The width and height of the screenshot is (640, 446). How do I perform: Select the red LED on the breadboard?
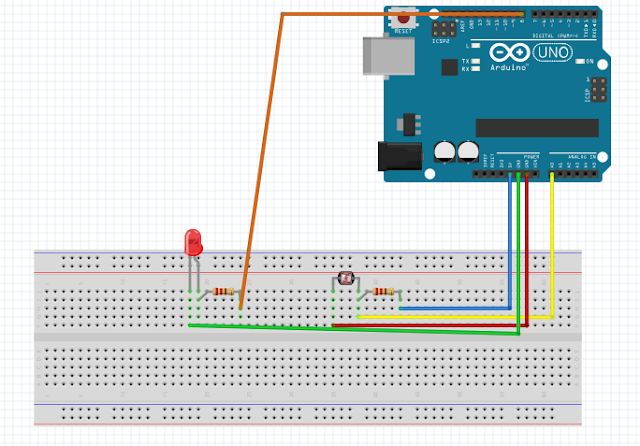click(193, 243)
